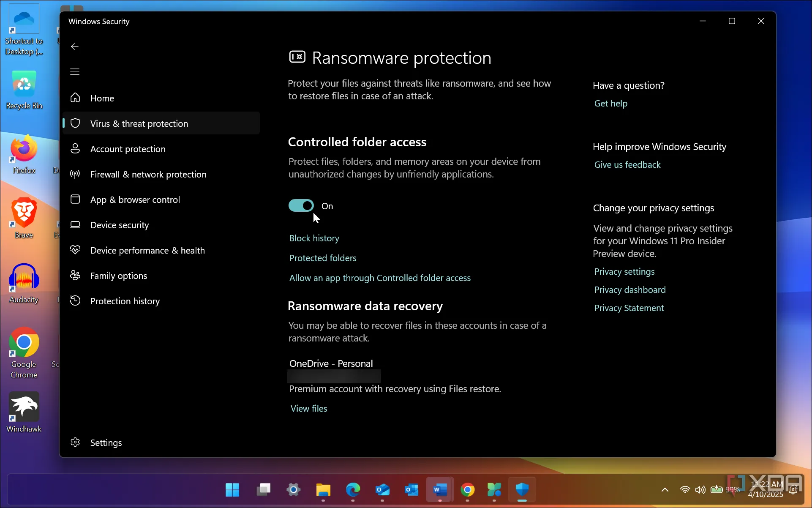The height and width of the screenshot is (508, 812).
Task: Open the Home shield page
Action: [x=102, y=98]
